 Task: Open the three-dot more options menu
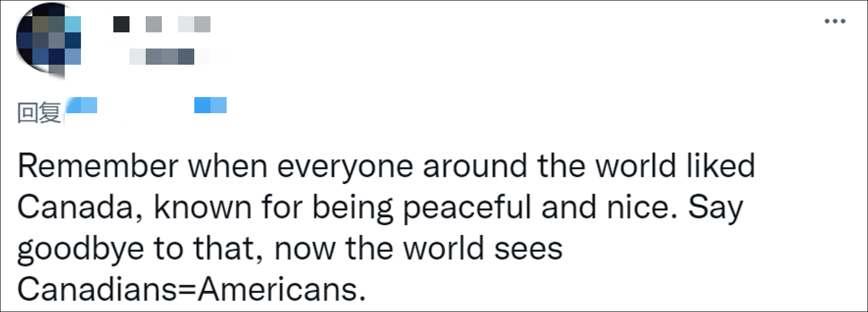(x=835, y=21)
